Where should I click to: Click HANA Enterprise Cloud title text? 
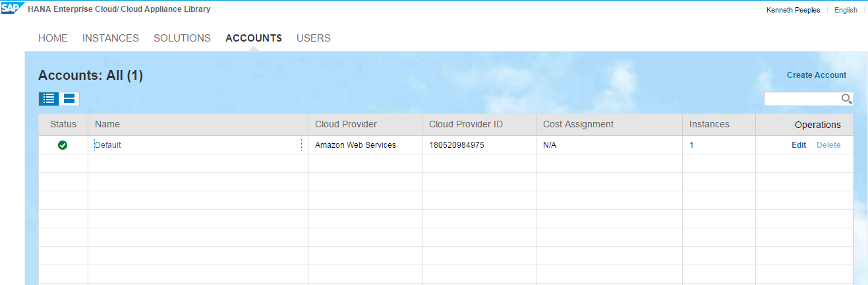click(x=119, y=10)
